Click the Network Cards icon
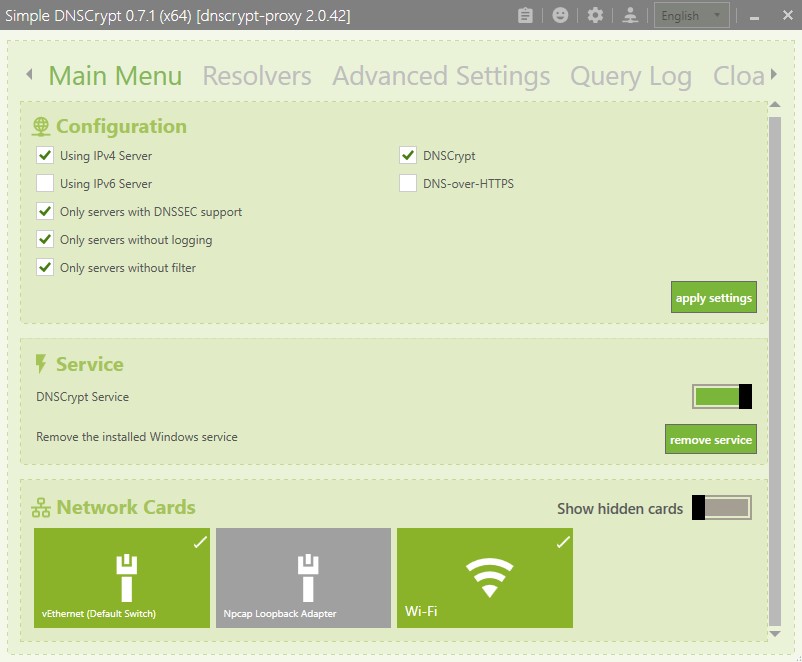 [41, 507]
